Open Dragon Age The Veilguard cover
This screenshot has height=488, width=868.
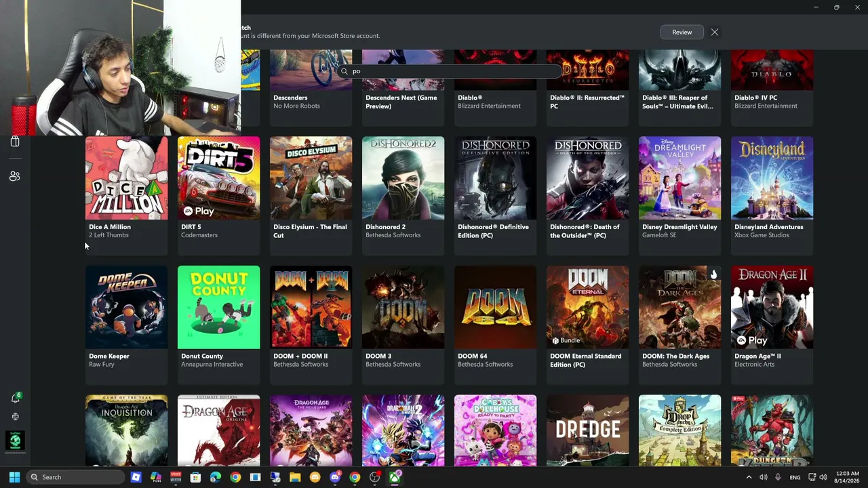point(311,430)
